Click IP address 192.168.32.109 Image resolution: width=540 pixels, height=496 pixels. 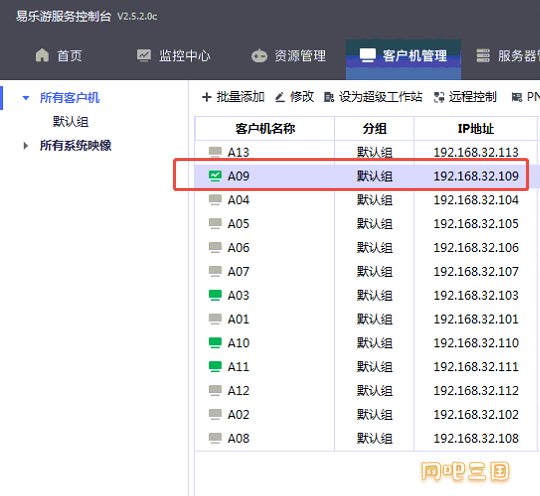click(476, 176)
